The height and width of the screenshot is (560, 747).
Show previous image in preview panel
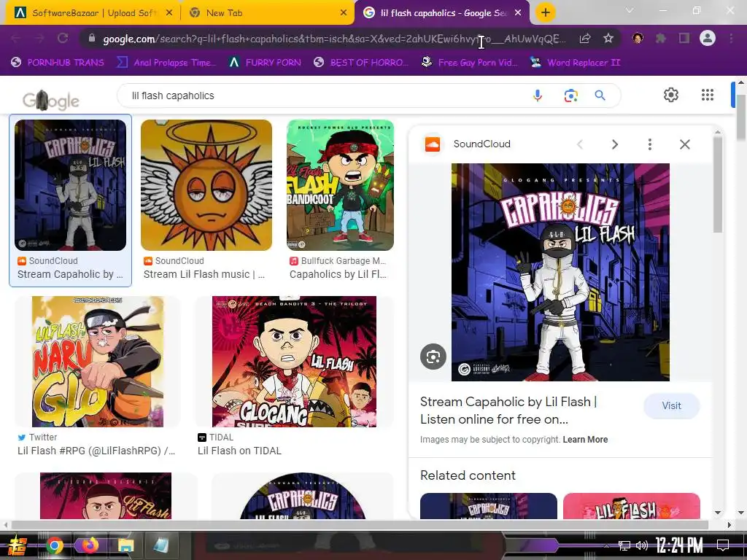580,144
